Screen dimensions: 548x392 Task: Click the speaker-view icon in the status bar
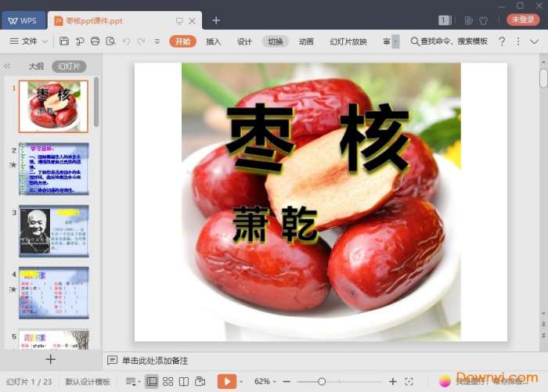coord(200,381)
